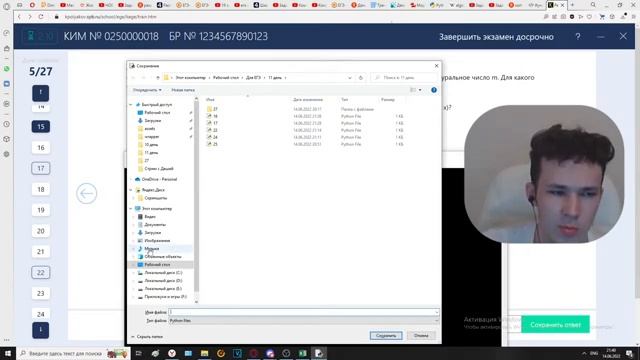Click the blue help icon in the dialog
The image size is (640, 360).
[434, 90]
